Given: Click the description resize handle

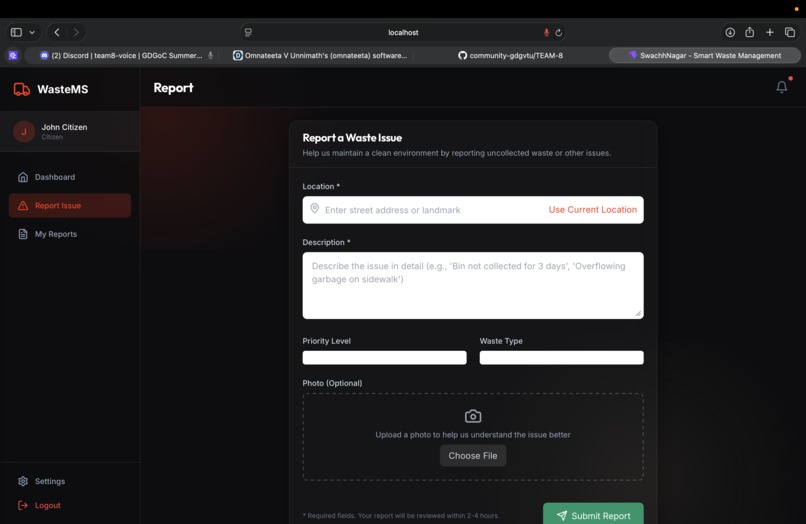Looking at the screenshot, I should (638, 314).
